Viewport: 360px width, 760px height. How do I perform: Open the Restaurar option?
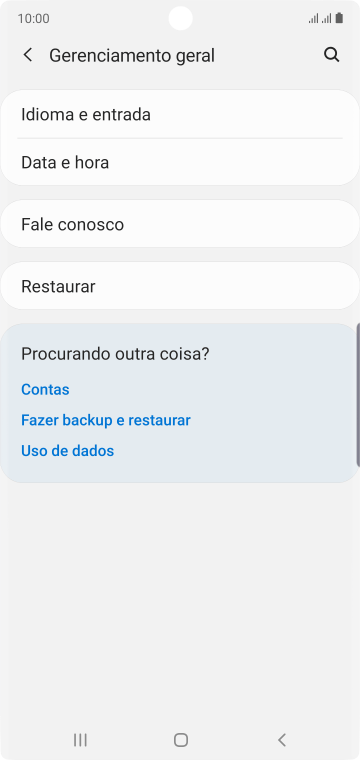pos(180,286)
